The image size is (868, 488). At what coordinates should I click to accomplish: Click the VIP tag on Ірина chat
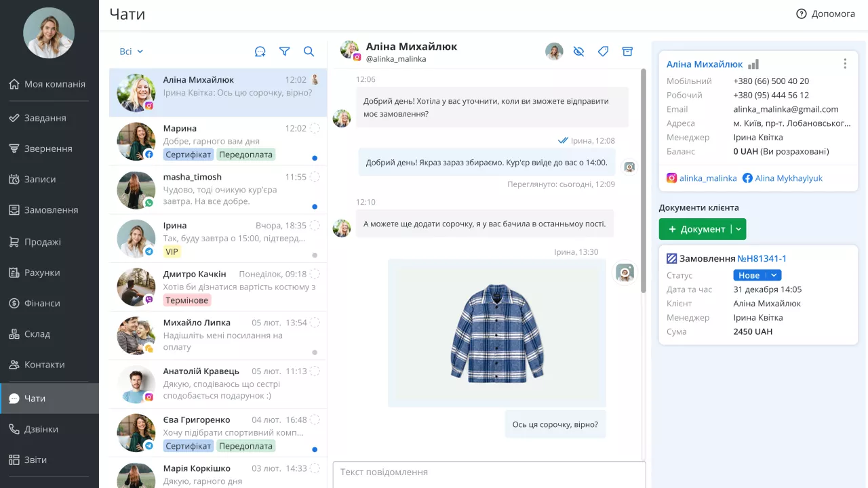pyautogui.click(x=172, y=251)
